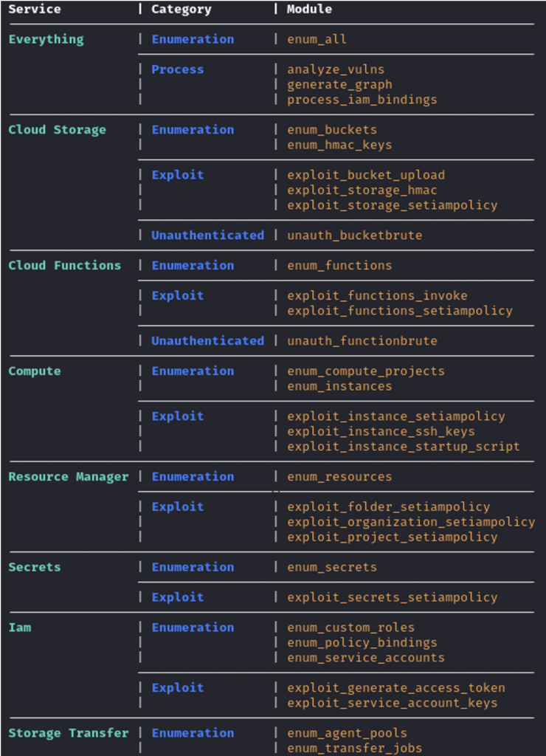Click the enum_all module name
Image resolution: width=546 pixels, height=756 pixels.
coord(317,39)
